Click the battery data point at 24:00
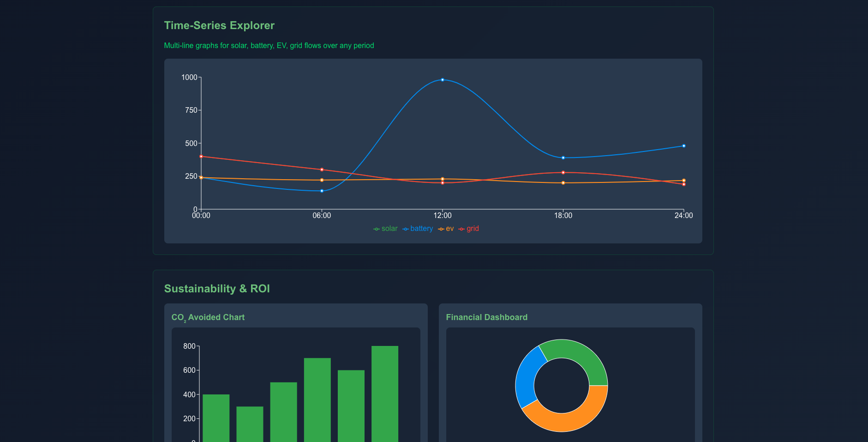Viewport: 868px width, 442px height. (x=684, y=145)
